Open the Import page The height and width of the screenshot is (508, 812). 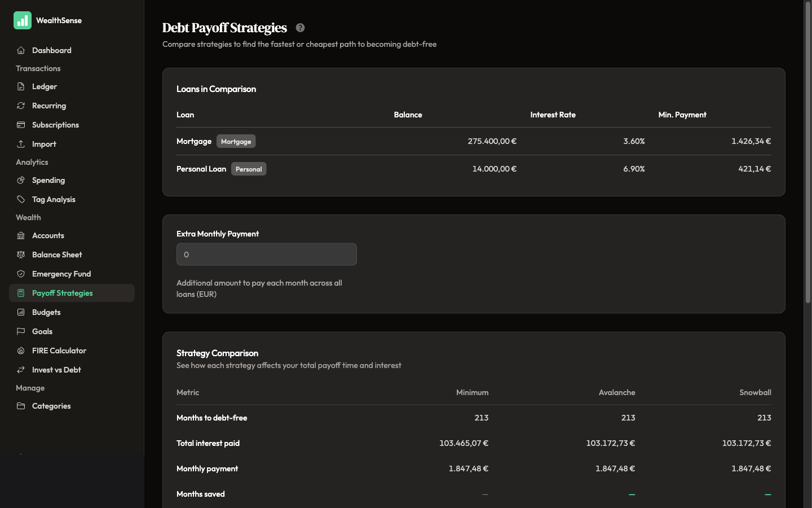pos(72,144)
